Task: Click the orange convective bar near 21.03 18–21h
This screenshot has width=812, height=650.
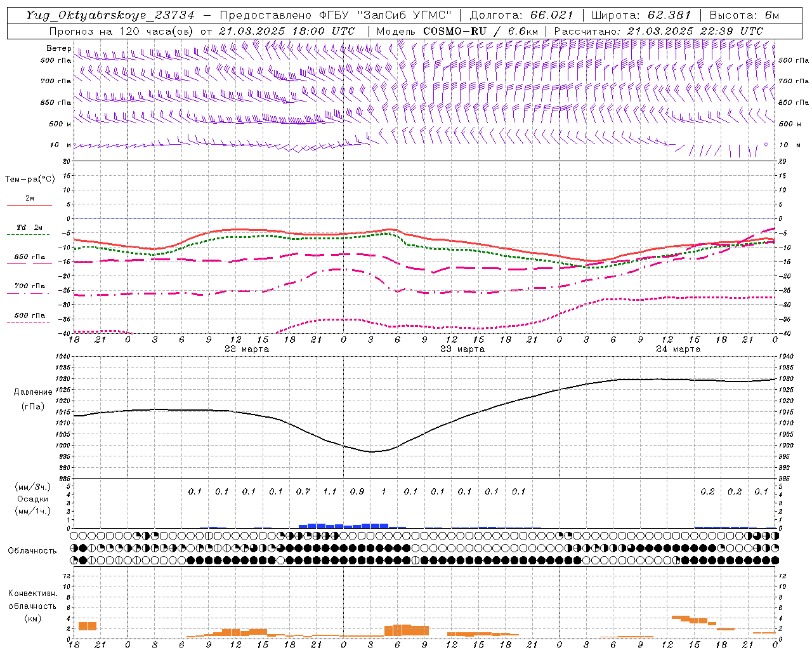Action: click(88, 626)
